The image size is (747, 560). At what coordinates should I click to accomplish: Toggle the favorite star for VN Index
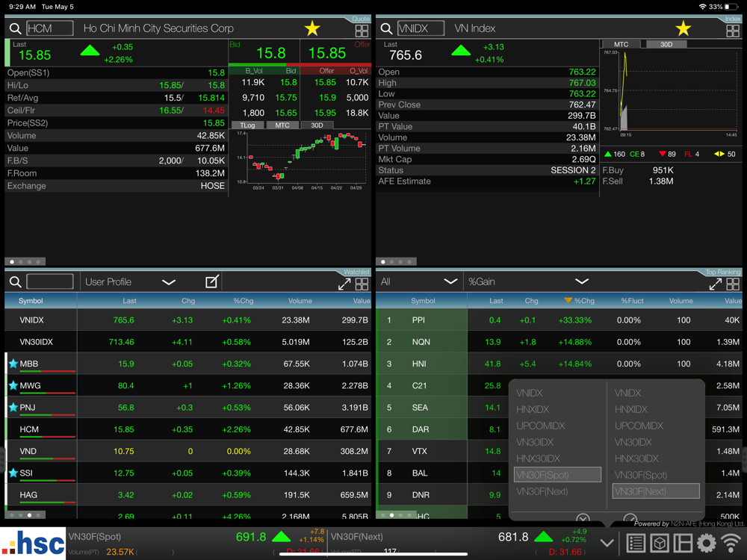click(x=684, y=28)
